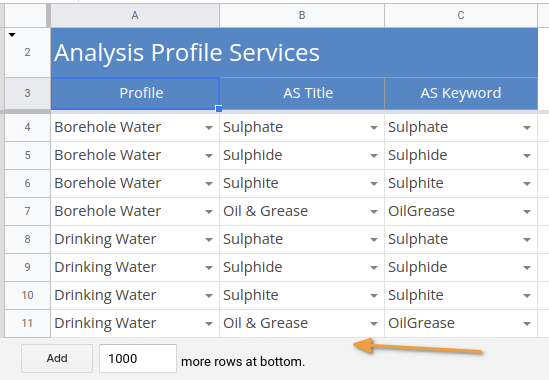Open AS Keyword dropdown in row 5
Screen dimensions: 549x380
pyautogui.click(x=527, y=156)
